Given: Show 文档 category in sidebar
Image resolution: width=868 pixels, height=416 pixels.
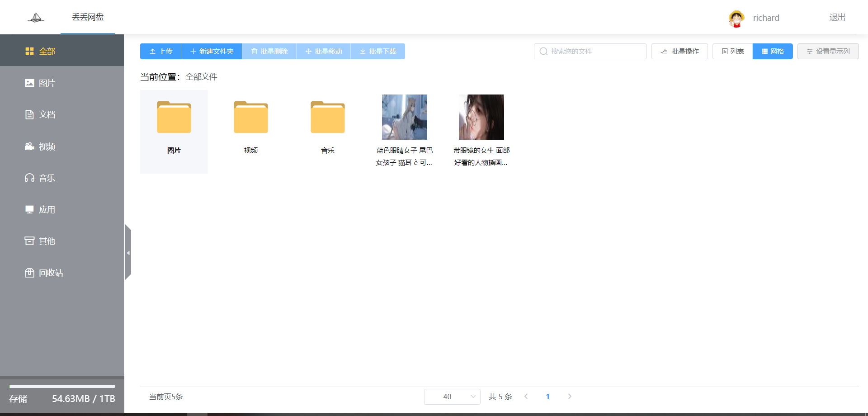Looking at the screenshot, I should pyautogui.click(x=41, y=115).
